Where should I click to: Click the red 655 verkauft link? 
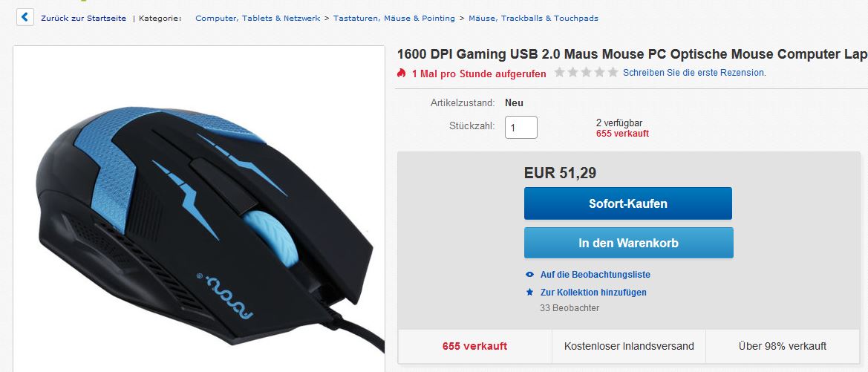click(x=622, y=134)
